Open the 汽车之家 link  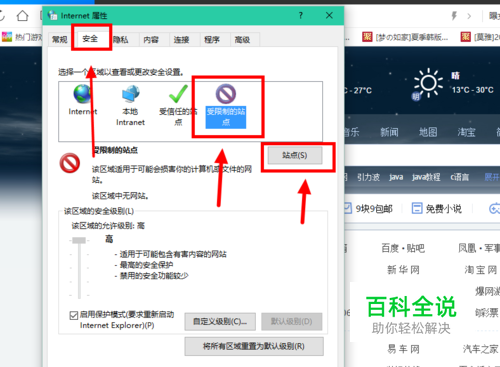point(480,349)
